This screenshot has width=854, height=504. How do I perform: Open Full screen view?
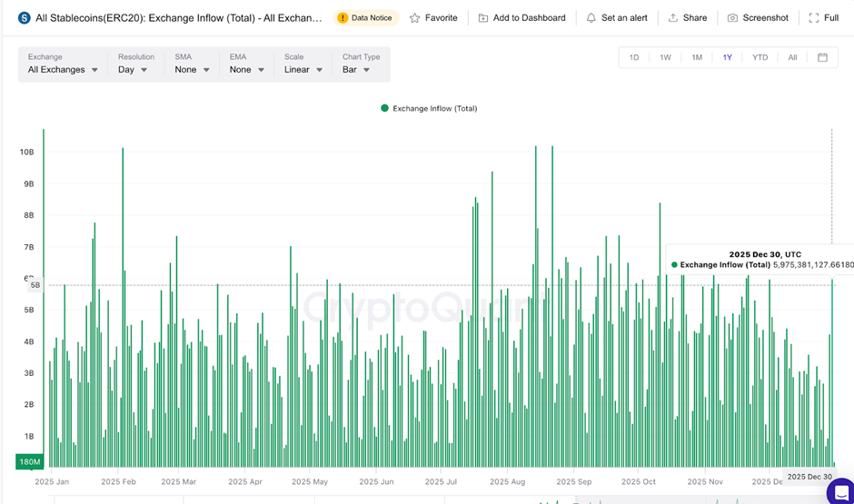(823, 18)
